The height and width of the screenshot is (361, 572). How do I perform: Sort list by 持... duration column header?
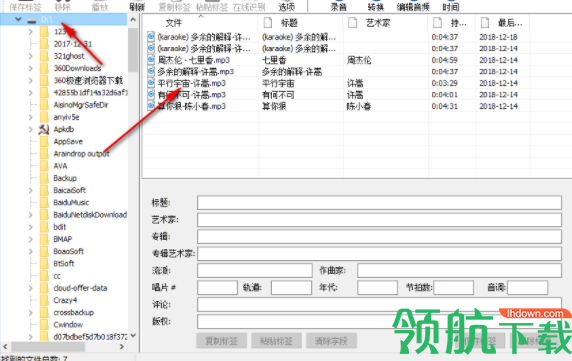tap(452, 23)
